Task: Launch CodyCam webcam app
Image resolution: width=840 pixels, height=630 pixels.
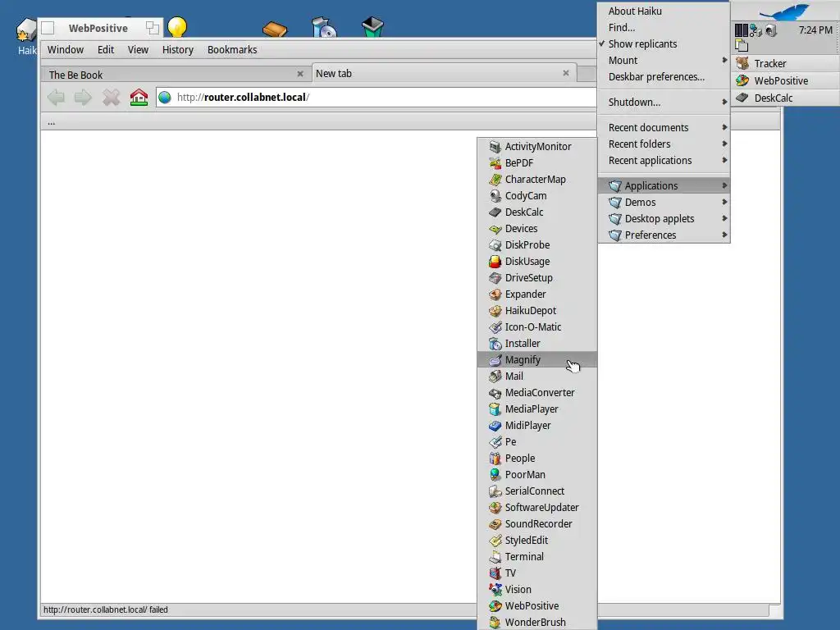Action: pos(536,195)
